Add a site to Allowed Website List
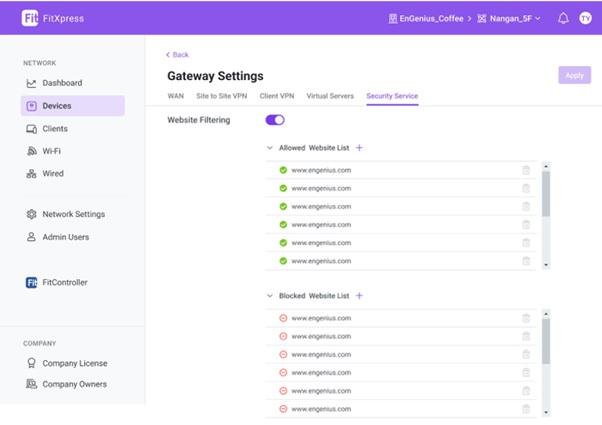602x425 pixels. pos(359,148)
